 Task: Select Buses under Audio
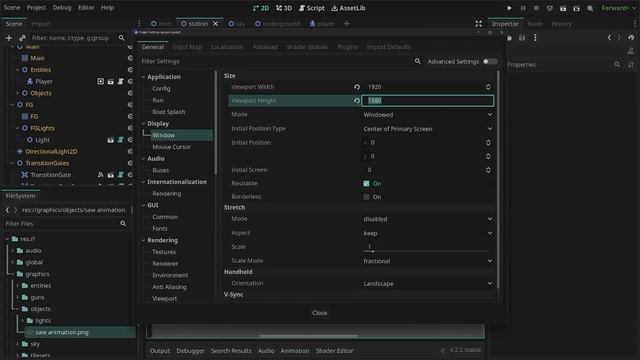[160, 170]
